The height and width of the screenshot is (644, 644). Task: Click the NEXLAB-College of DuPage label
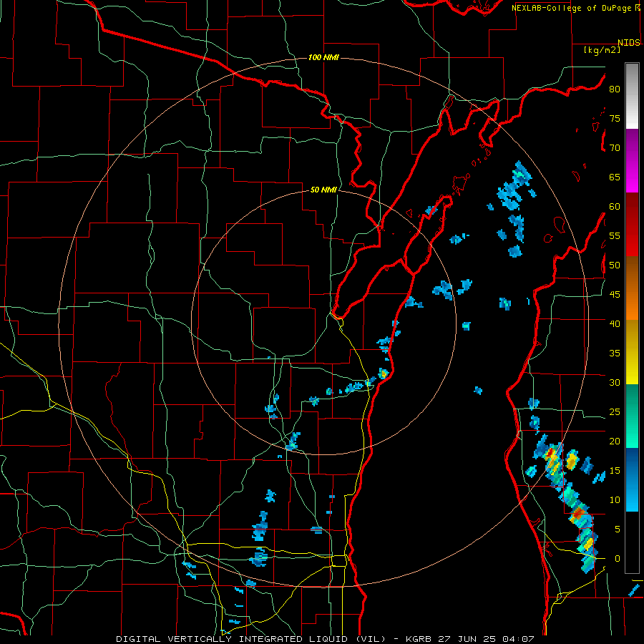click(572, 8)
